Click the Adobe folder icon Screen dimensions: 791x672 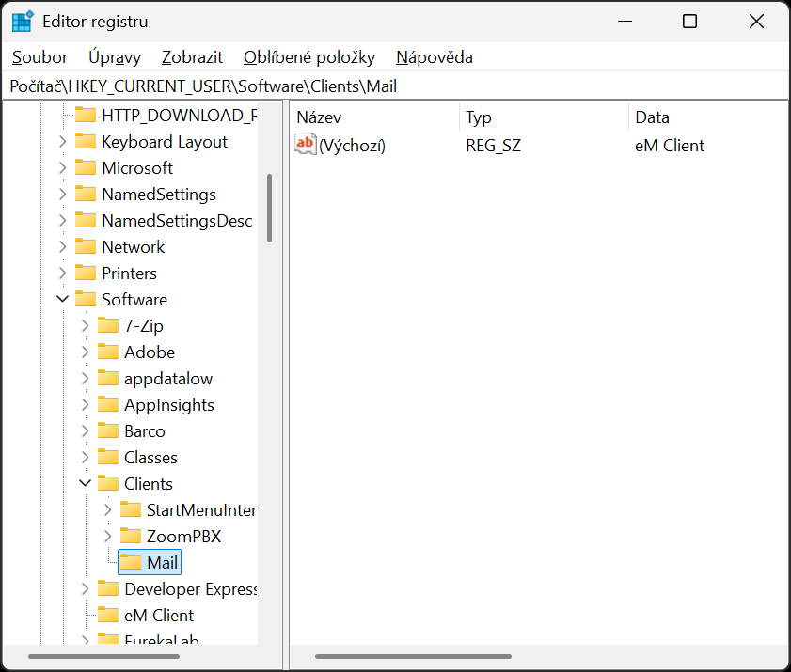[x=108, y=352]
